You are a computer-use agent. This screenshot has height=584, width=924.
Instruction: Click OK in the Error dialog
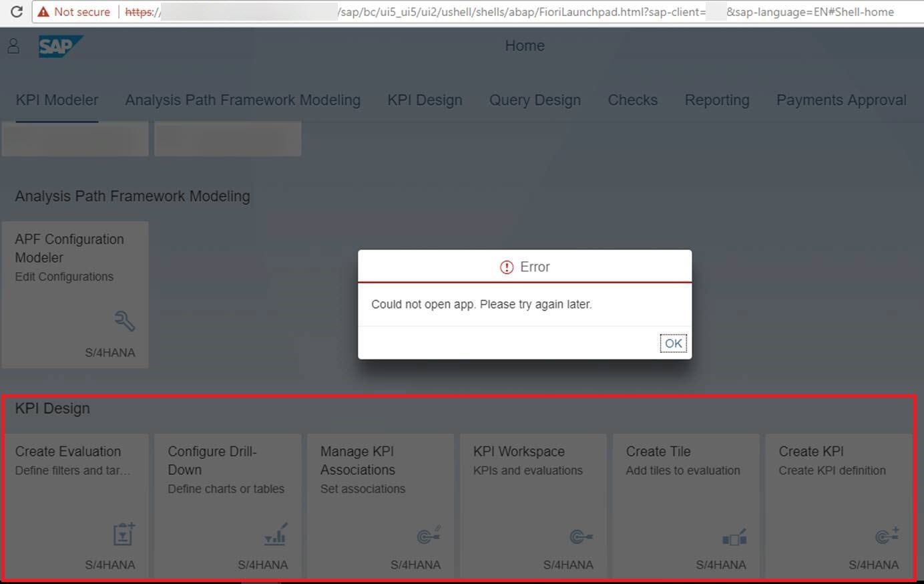673,343
